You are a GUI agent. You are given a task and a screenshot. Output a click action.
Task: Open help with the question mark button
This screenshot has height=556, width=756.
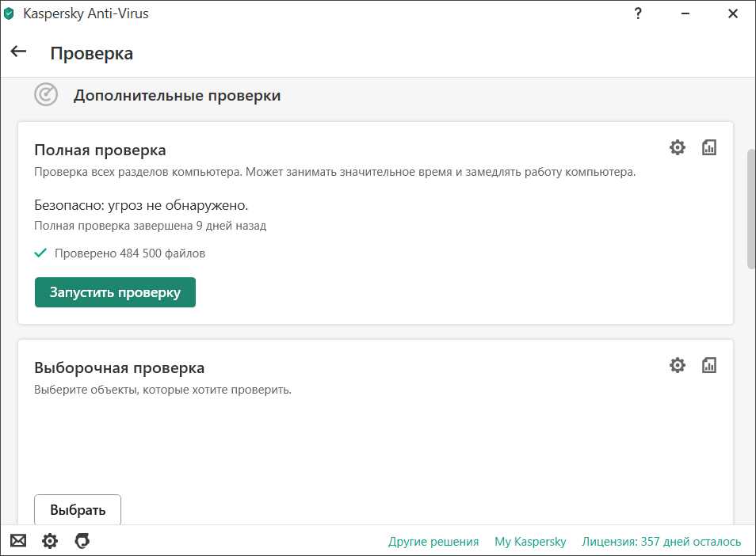coord(638,13)
